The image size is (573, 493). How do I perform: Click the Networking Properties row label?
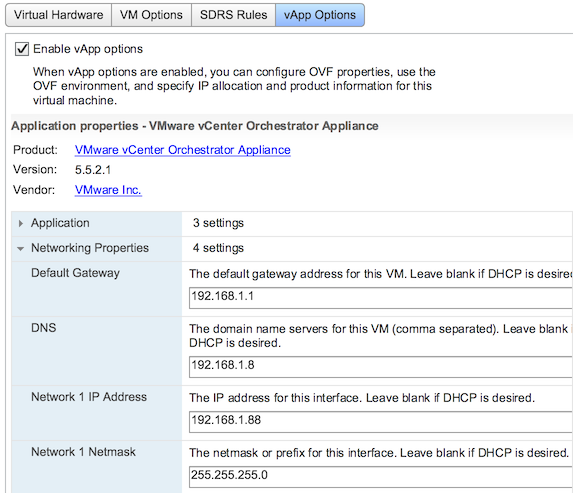tap(90, 248)
